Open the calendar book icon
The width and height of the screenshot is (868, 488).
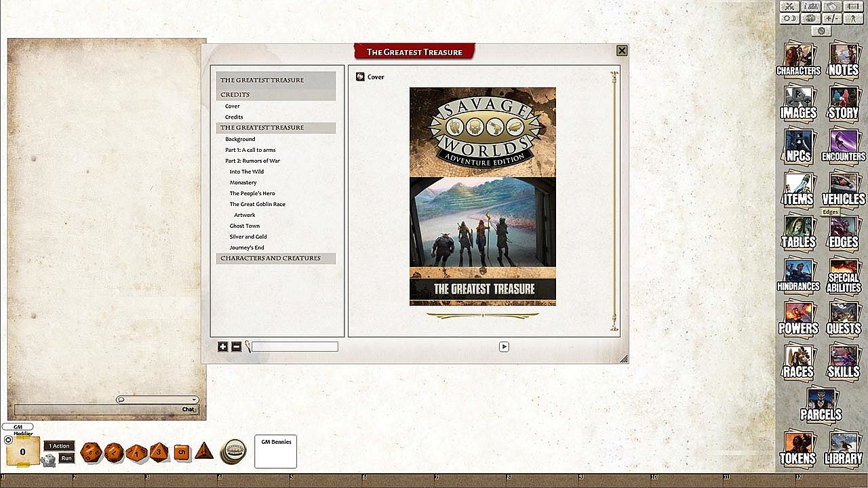[x=832, y=7]
